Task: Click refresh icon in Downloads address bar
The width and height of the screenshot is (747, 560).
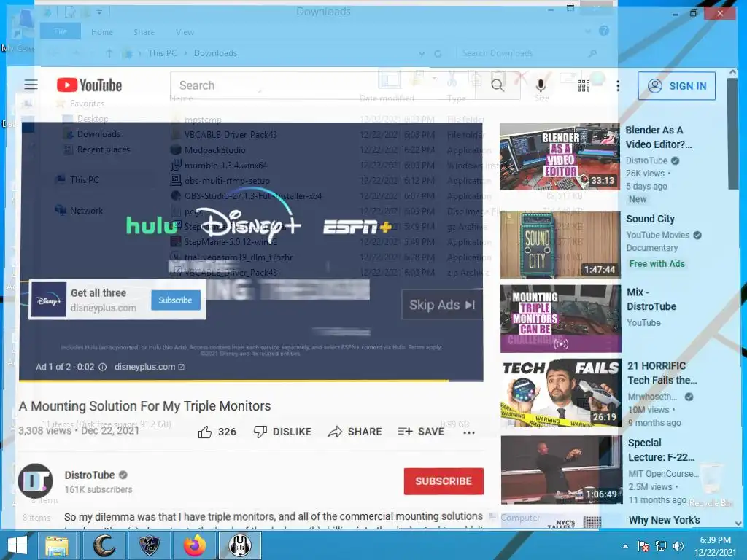Action: [x=438, y=54]
